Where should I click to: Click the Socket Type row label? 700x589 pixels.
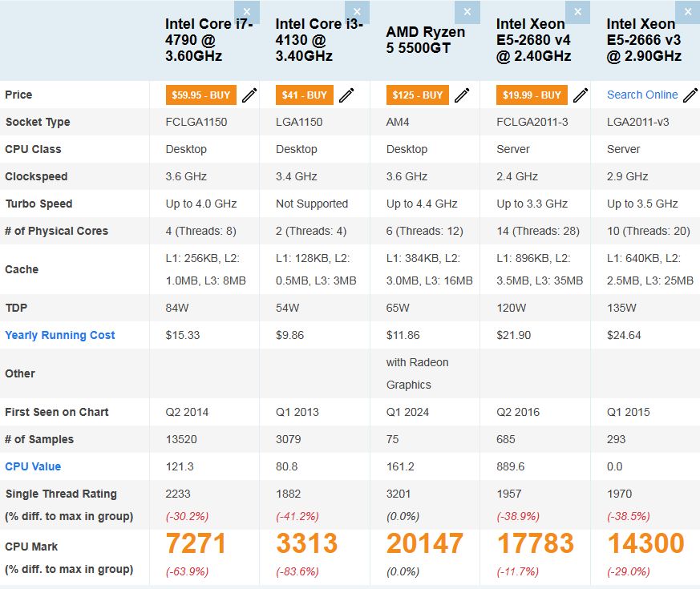pyautogui.click(x=38, y=122)
